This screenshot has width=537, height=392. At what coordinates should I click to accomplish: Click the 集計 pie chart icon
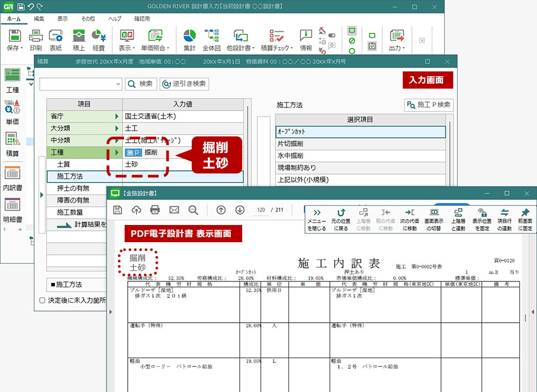[x=190, y=35]
